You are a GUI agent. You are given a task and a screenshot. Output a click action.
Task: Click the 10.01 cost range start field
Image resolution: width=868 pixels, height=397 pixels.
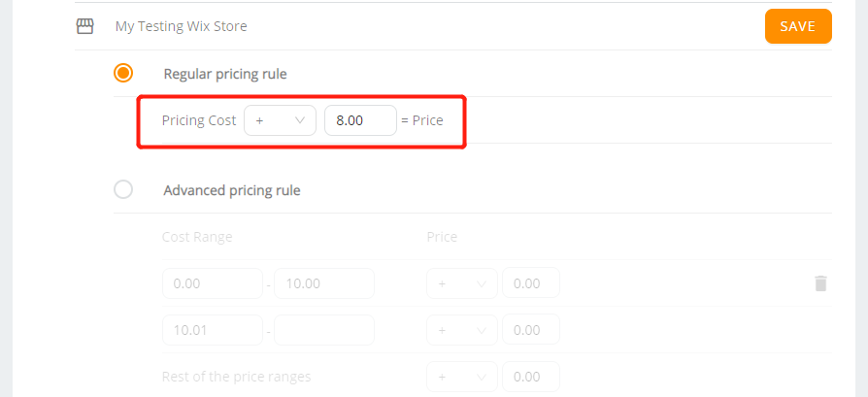coord(213,330)
